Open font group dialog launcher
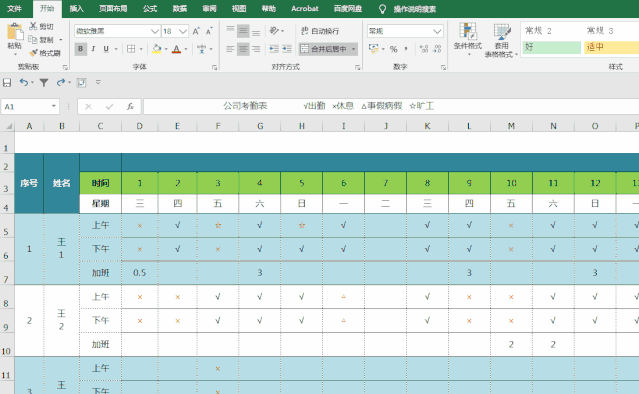Viewport: 639px width, 394px height. 214,68
